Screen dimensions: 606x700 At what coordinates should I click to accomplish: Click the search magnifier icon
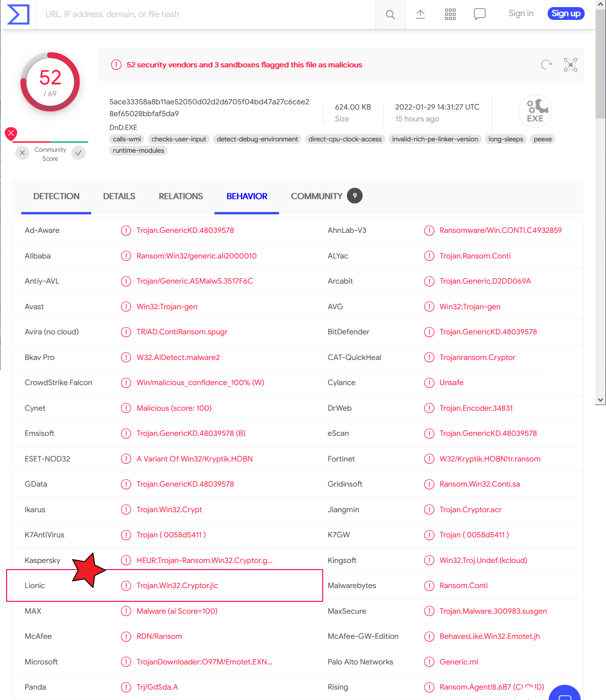tap(390, 15)
